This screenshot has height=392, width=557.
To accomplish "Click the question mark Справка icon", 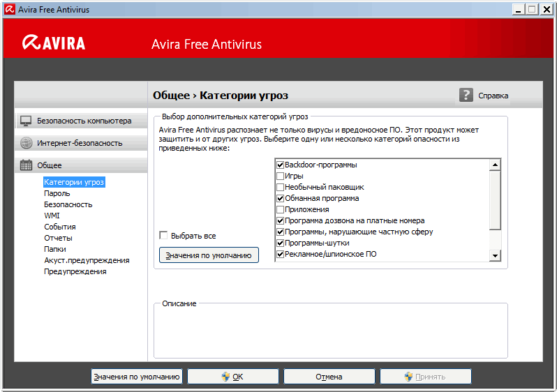I will click(466, 95).
